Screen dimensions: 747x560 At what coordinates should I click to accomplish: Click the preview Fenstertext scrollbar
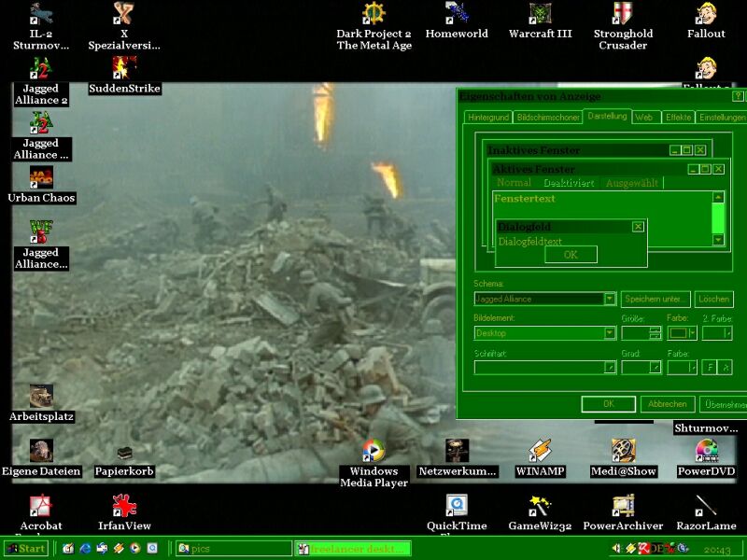click(x=718, y=218)
